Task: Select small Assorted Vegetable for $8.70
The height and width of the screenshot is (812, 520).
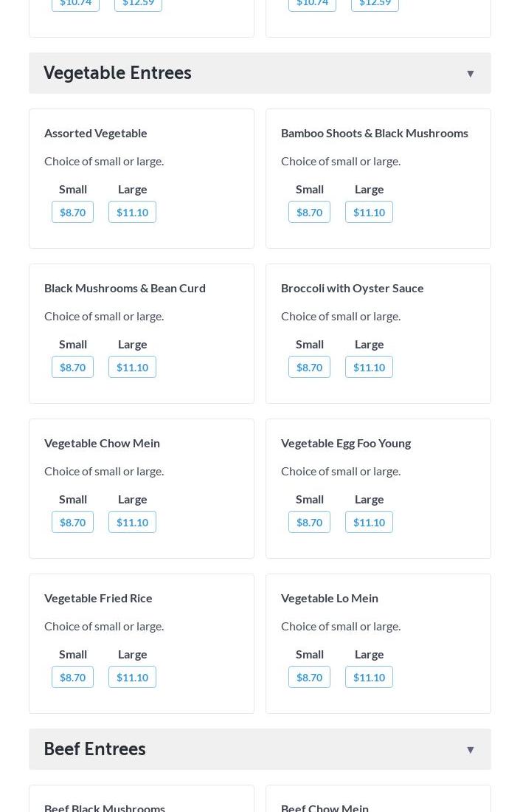Action: point(72,212)
